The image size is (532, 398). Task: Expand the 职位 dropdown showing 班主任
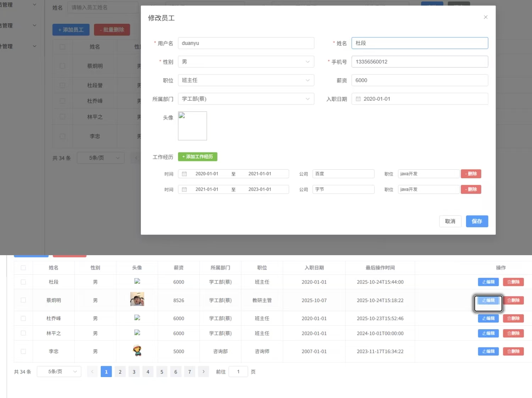point(246,80)
